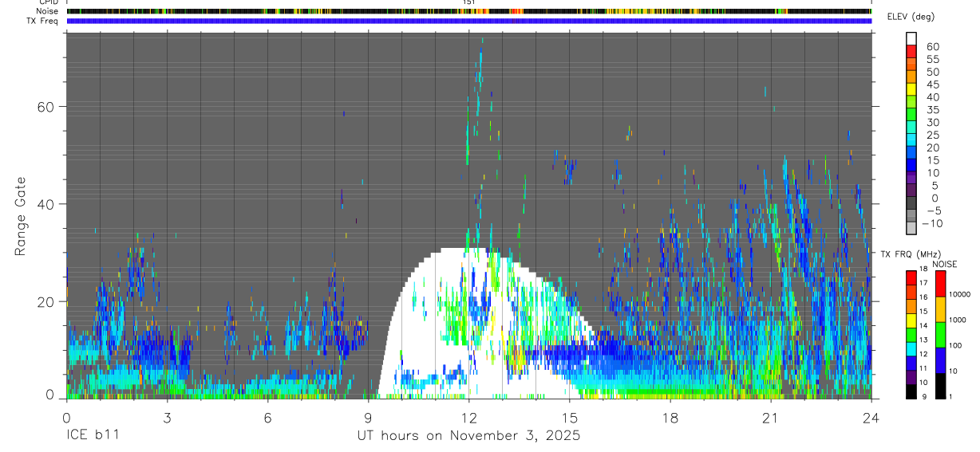980x452 pixels.
Task: Click the '10000' label on NOISE legend
Action: coord(959,295)
